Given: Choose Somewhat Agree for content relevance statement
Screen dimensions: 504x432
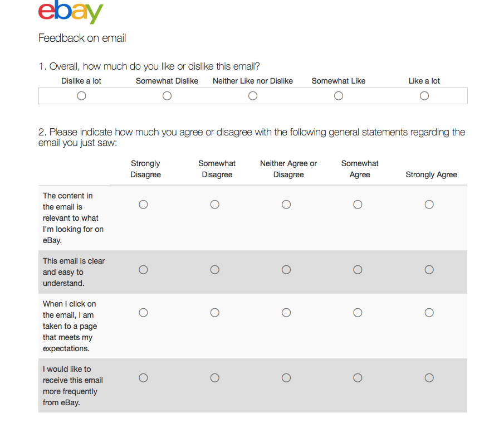Looking at the screenshot, I should point(358,205).
